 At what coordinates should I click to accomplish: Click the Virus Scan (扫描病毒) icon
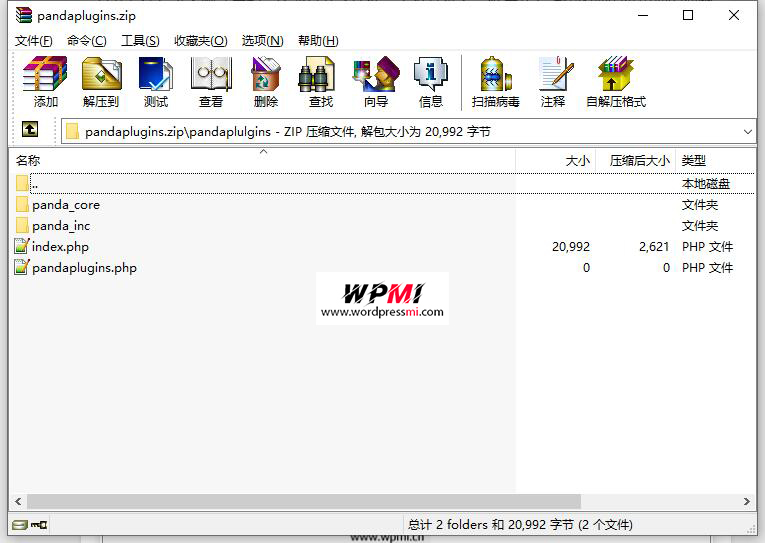(x=496, y=81)
